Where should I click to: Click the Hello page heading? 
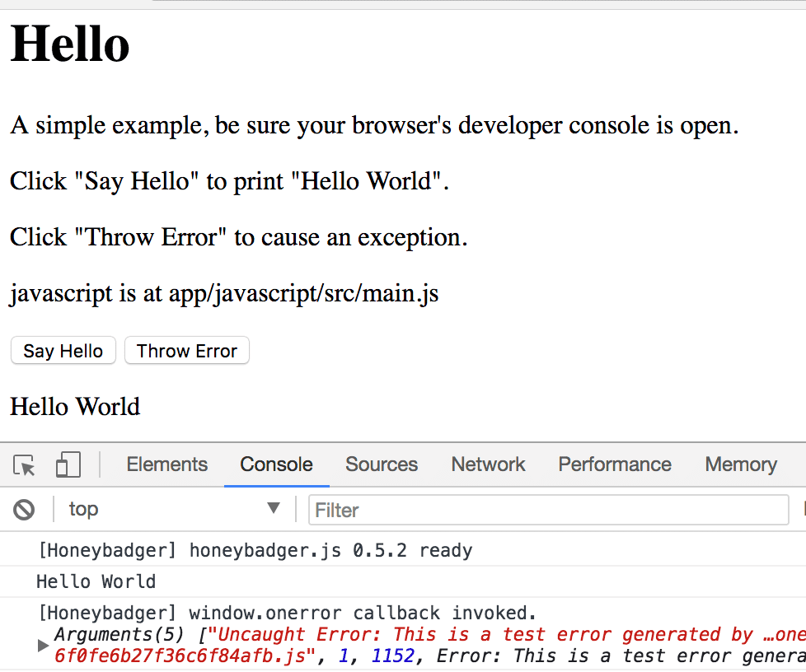pyautogui.click(x=70, y=44)
